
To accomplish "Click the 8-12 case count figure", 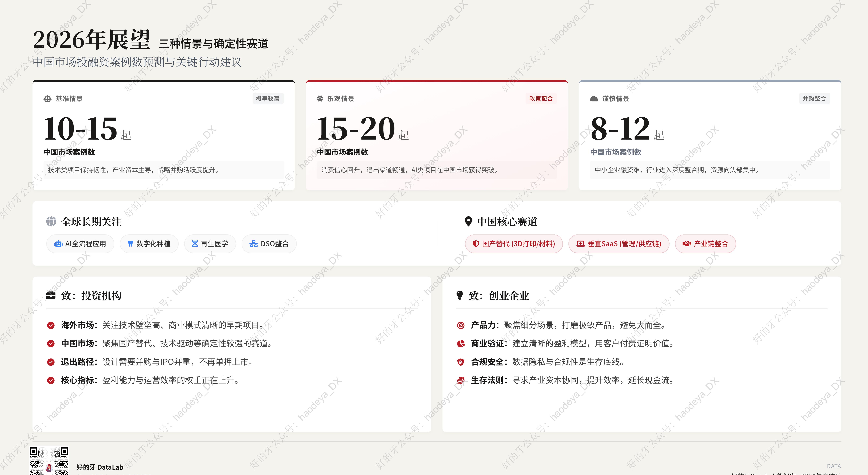I will point(620,129).
